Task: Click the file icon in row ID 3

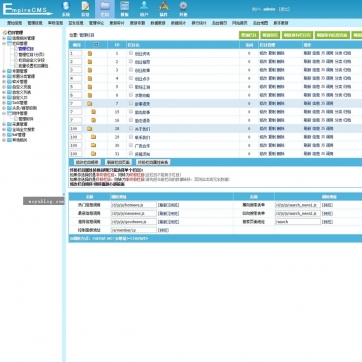Action: tap(90, 70)
